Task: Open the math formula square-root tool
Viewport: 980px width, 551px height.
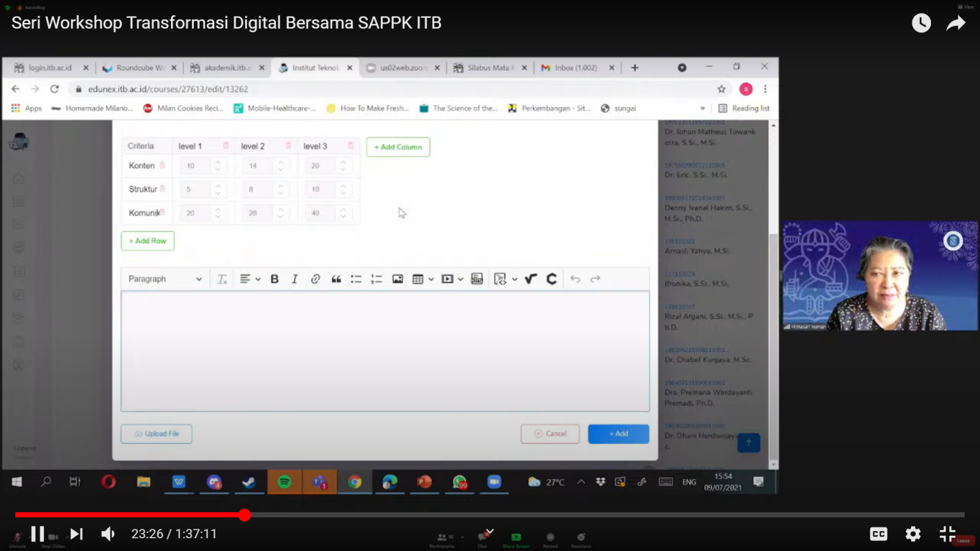Action: pyautogui.click(x=531, y=279)
